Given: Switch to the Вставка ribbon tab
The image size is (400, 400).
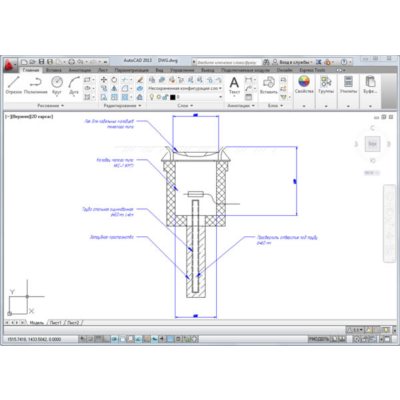Looking at the screenshot, I should [x=54, y=70].
